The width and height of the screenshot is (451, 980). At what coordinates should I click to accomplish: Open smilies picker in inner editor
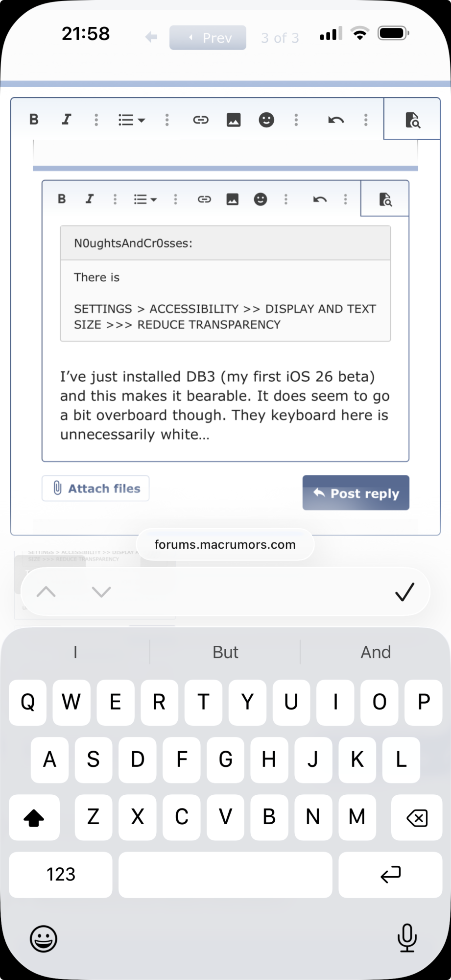point(261,199)
